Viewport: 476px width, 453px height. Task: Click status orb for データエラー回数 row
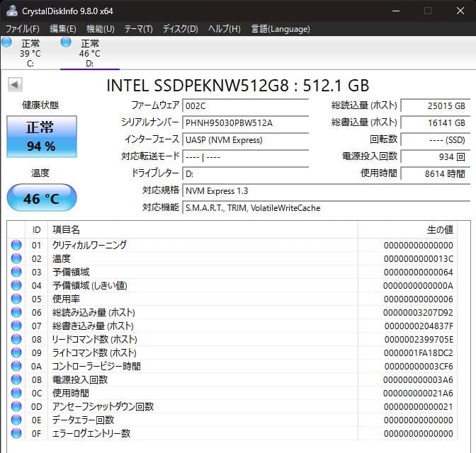[x=16, y=420]
